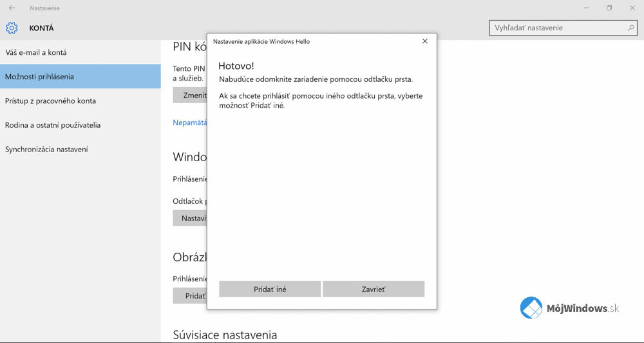Minimize the Nastavenie settings window
Viewport: 644px width, 343px height.
(586, 8)
